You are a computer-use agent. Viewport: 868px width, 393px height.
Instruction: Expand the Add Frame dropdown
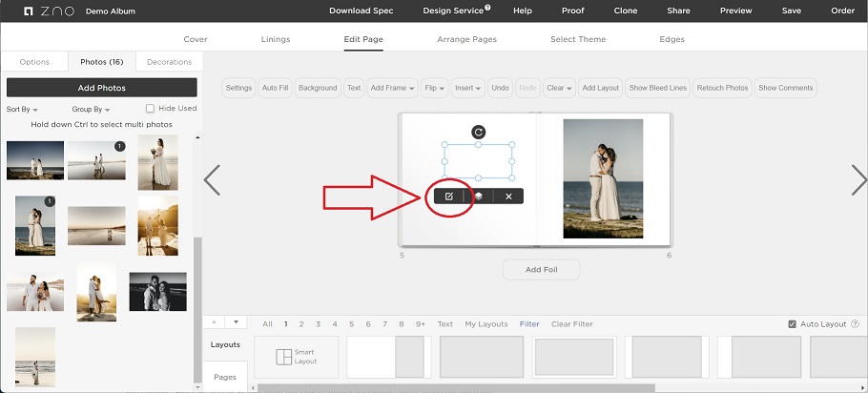coord(394,88)
